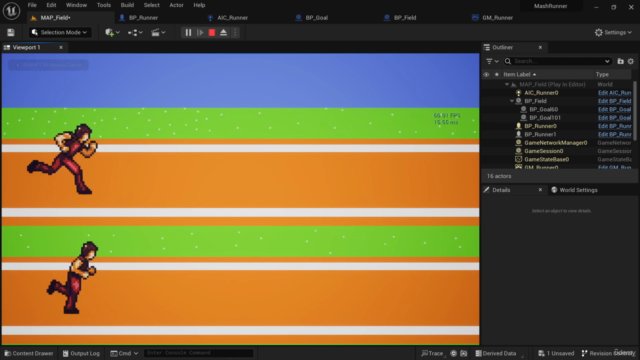Expand the Outliner search history arrow
Image resolution: width=640 pixels, height=360 pixels.
click(607, 61)
